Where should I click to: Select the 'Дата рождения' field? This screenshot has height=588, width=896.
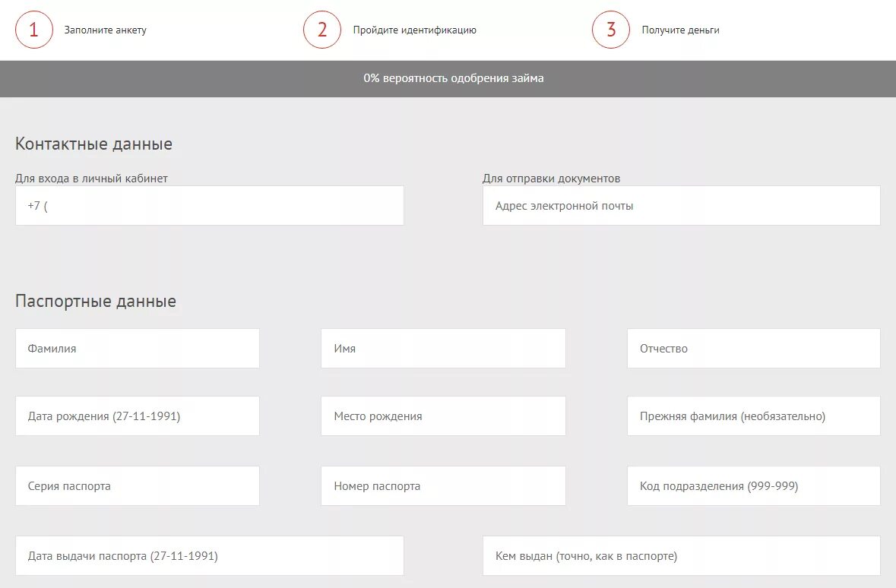click(137, 416)
